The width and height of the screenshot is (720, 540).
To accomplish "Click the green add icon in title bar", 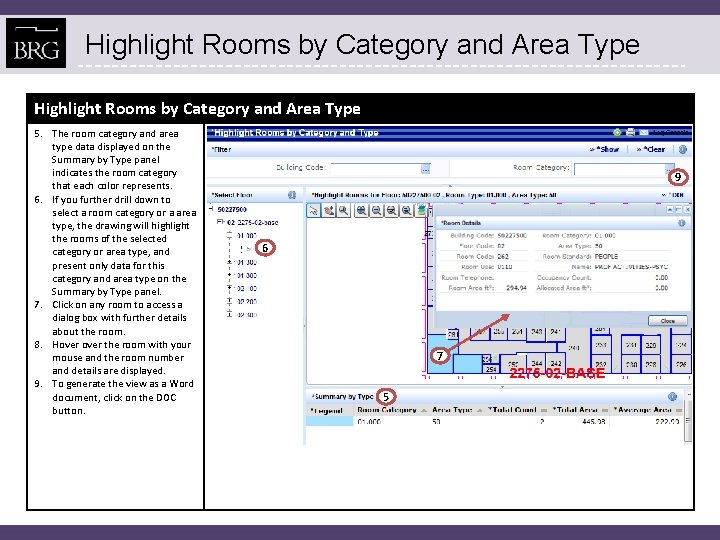I will point(617,132).
